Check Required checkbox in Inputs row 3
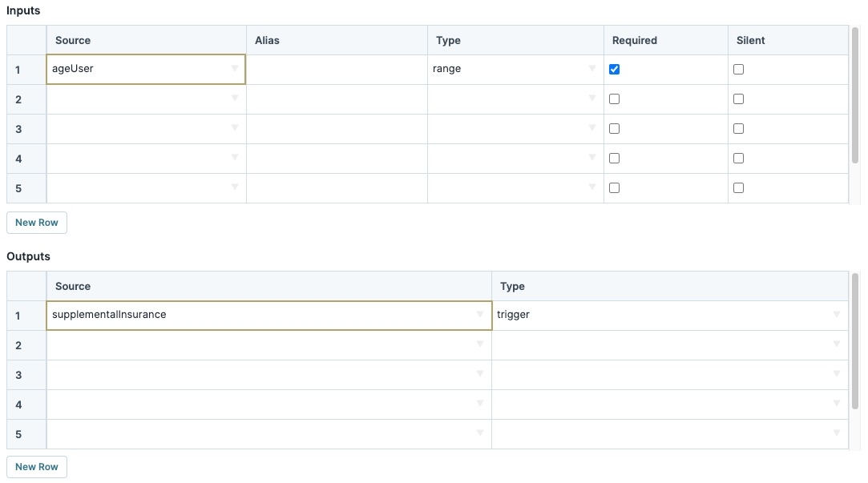 coord(614,128)
